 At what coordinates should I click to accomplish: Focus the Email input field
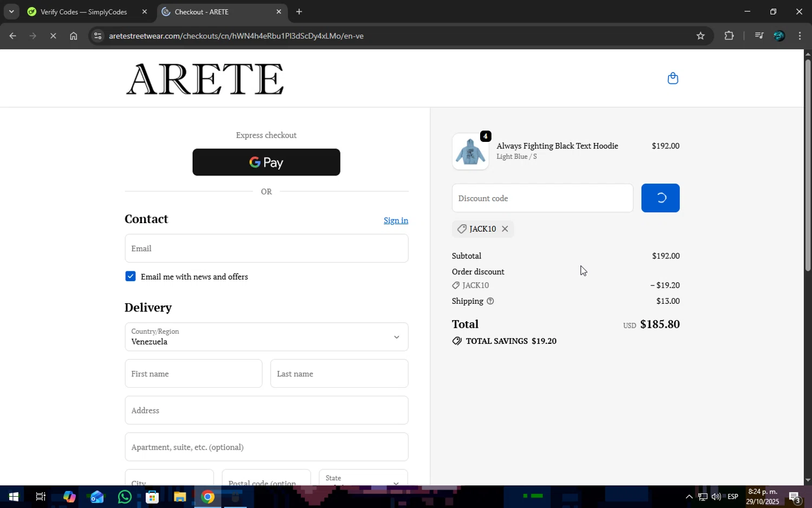pyautogui.click(x=266, y=248)
